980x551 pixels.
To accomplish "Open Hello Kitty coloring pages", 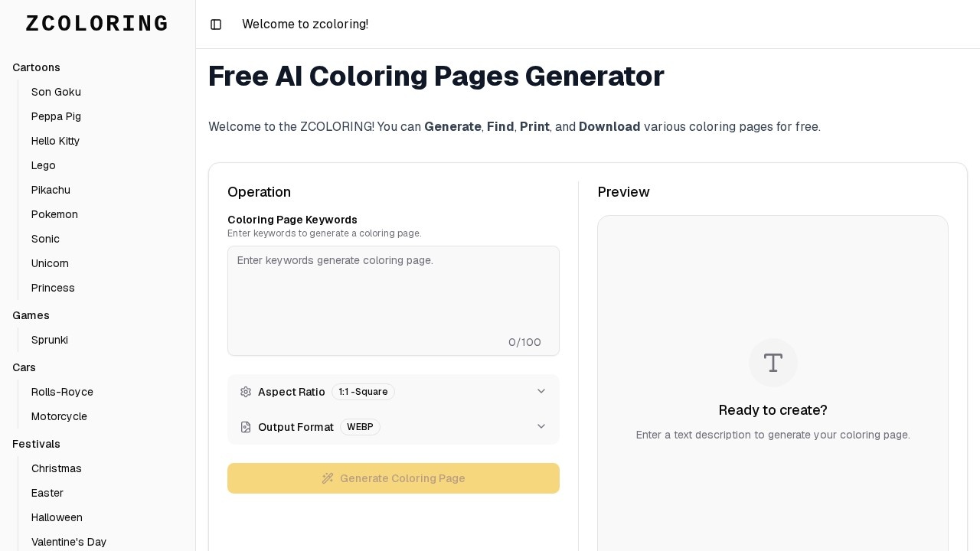I will 55,141.
